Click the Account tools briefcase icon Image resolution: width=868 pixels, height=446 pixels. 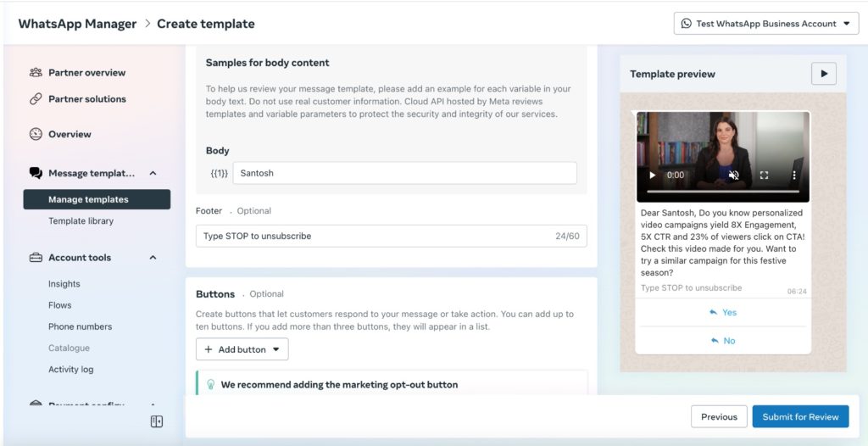pos(36,258)
